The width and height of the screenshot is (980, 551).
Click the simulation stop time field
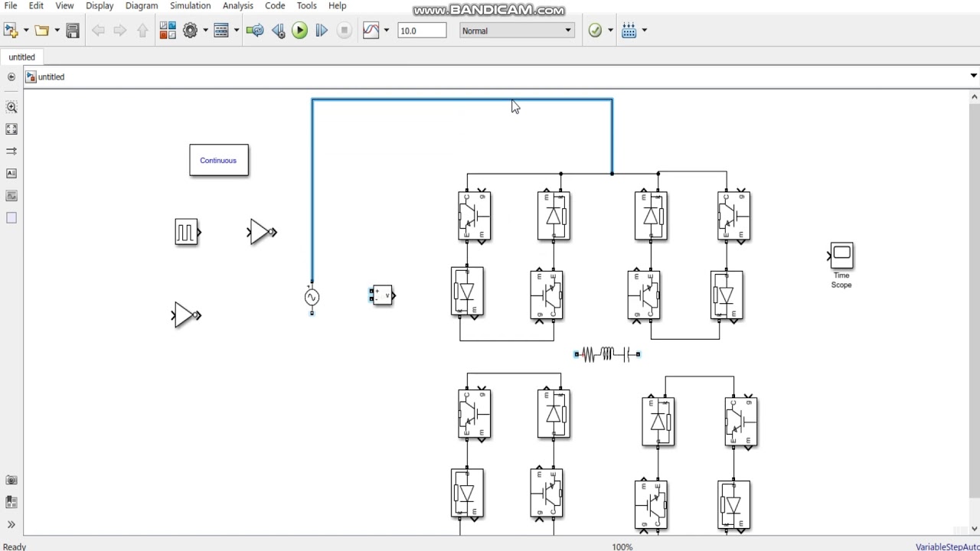point(422,31)
